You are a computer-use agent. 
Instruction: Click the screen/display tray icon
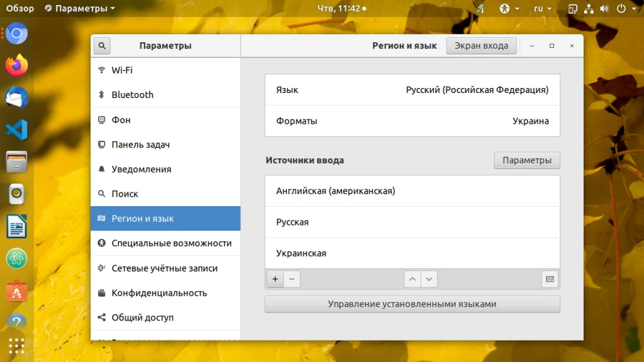tap(572, 9)
